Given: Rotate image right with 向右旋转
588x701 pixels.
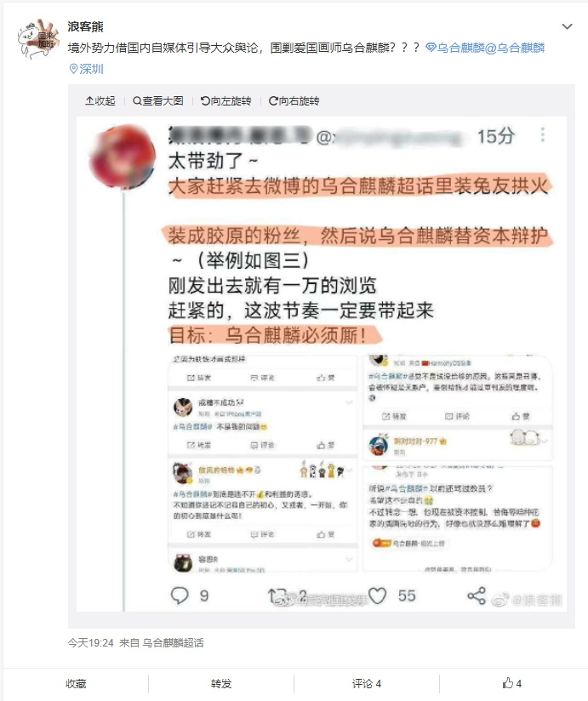Looking at the screenshot, I should [x=294, y=101].
